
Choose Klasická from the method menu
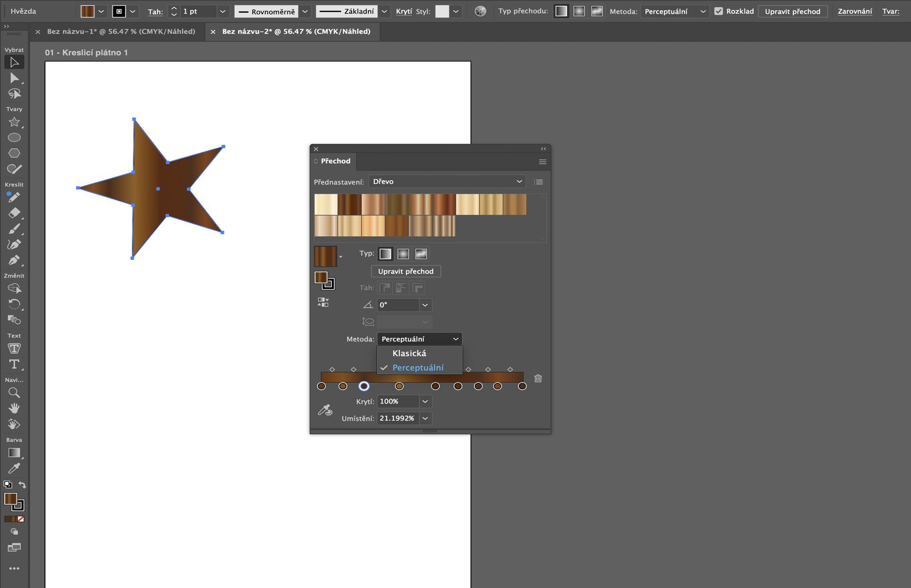tap(409, 353)
